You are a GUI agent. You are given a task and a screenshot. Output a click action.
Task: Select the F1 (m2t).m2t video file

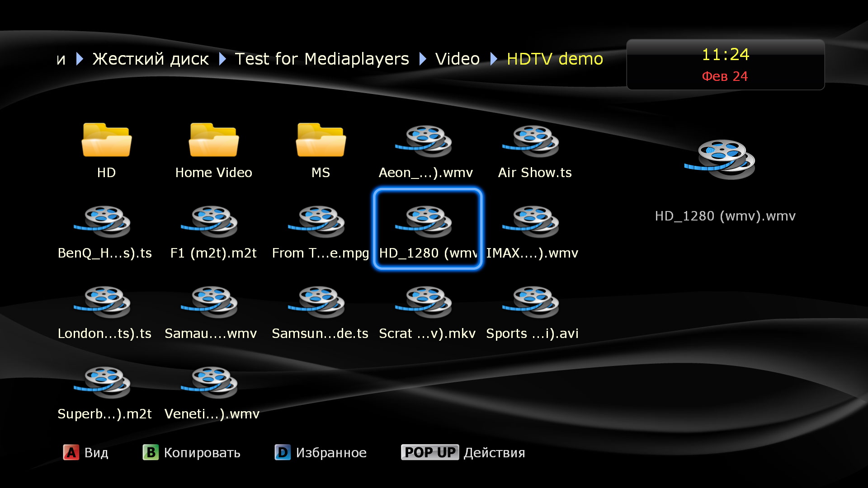[213, 221]
